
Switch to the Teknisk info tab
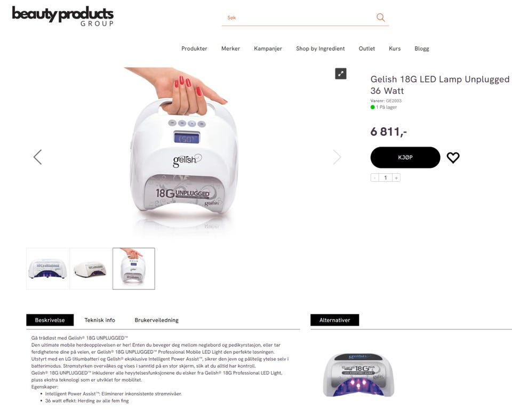coord(100,320)
